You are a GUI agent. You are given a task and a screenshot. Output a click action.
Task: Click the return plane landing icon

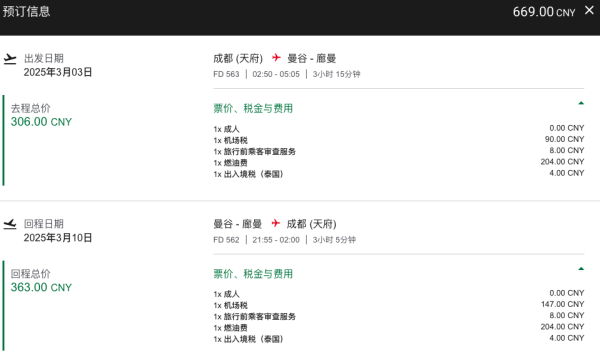(10, 224)
